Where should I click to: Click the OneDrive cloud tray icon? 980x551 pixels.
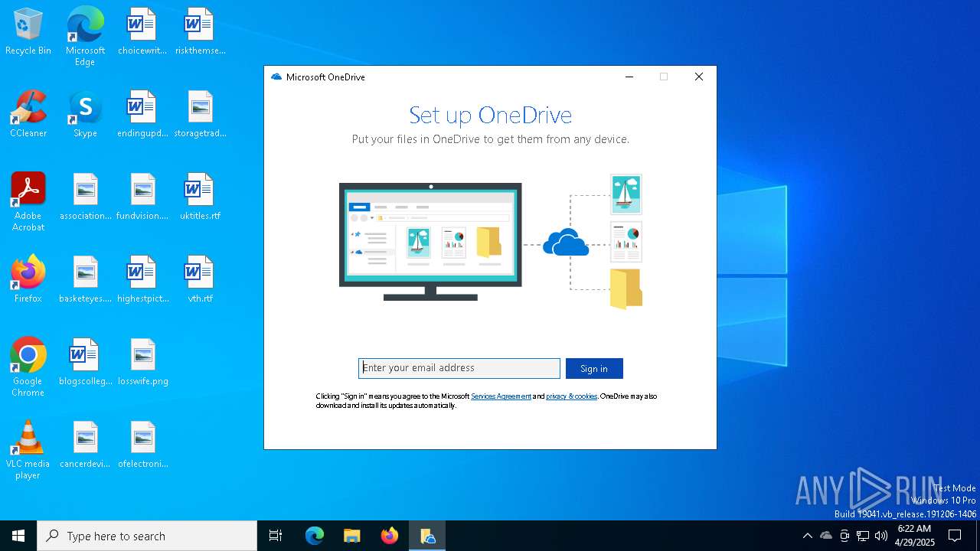click(826, 536)
